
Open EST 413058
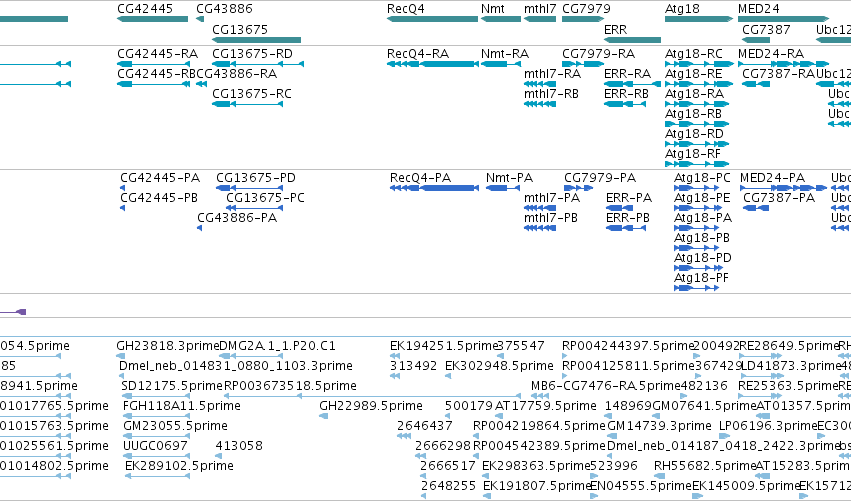pos(239,446)
